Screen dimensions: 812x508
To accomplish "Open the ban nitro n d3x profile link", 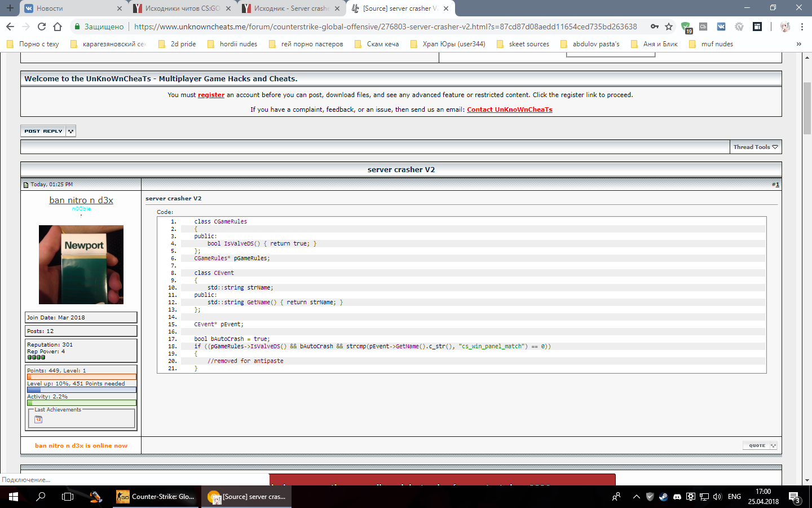I will (x=81, y=200).
